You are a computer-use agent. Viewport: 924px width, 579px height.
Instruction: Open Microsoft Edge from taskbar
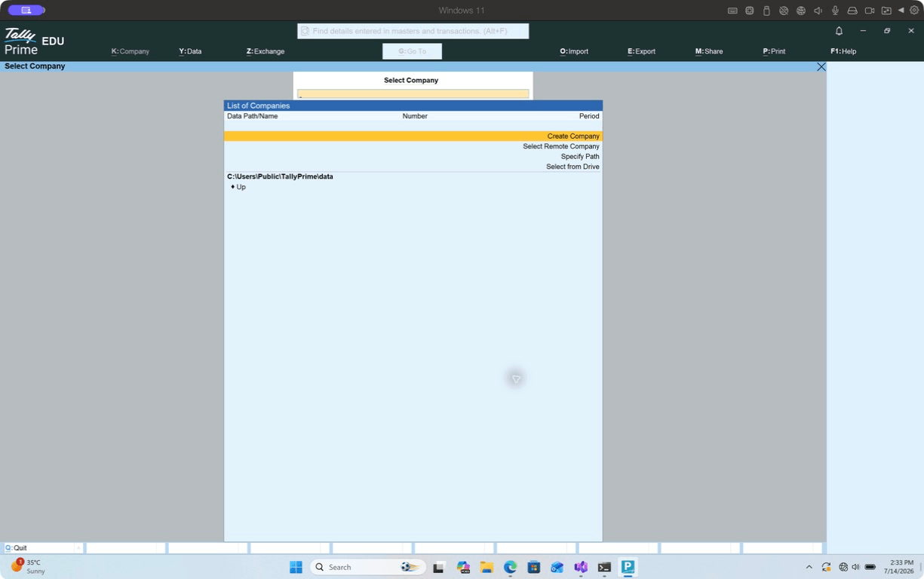point(511,567)
